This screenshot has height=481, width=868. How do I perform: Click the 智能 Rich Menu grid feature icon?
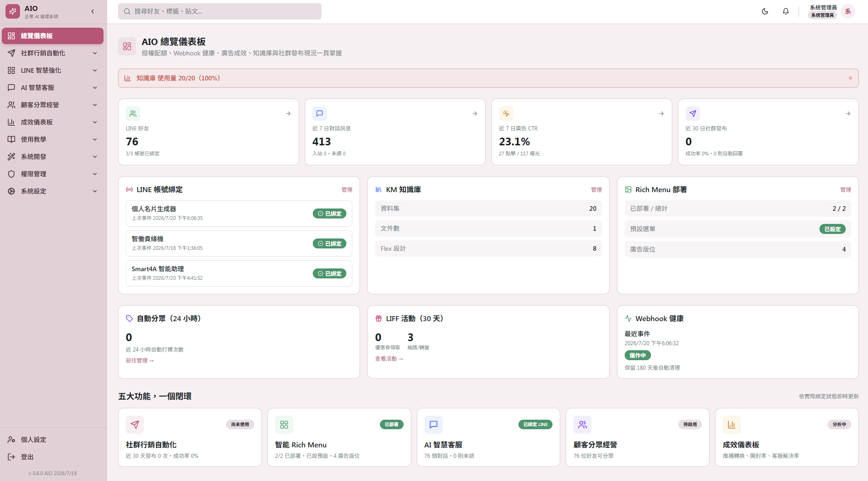coord(284,425)
